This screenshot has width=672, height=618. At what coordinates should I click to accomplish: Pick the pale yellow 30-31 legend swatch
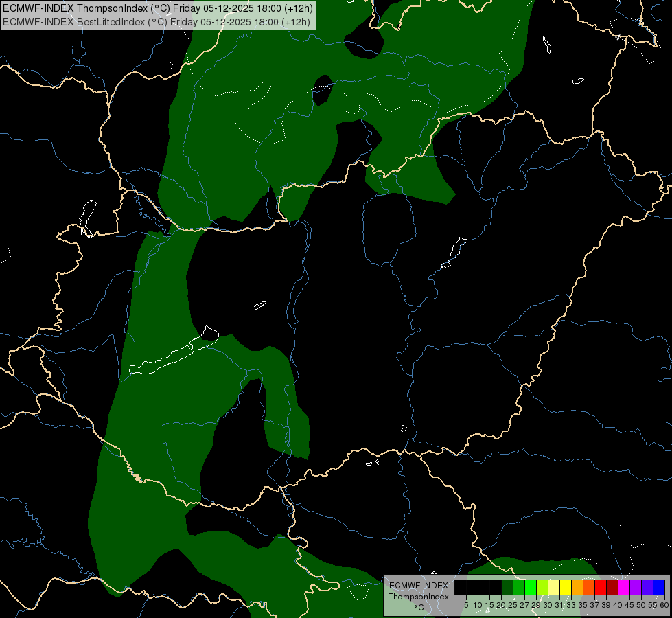[x=554, y=587]
